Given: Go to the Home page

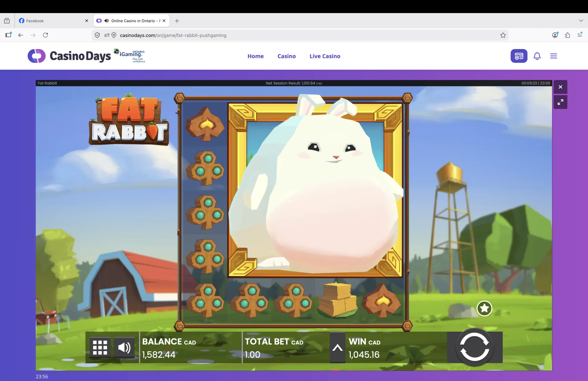Looking at the screenshot, I should (x=256, y=56).
